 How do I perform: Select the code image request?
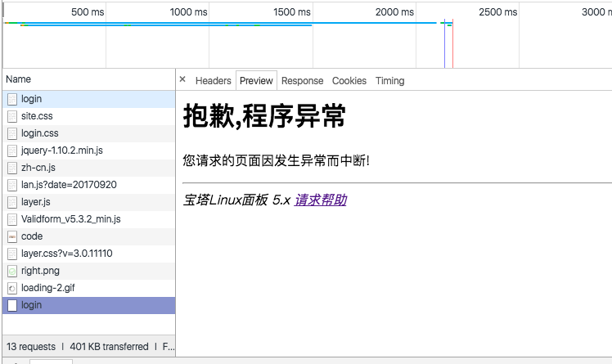89,236
